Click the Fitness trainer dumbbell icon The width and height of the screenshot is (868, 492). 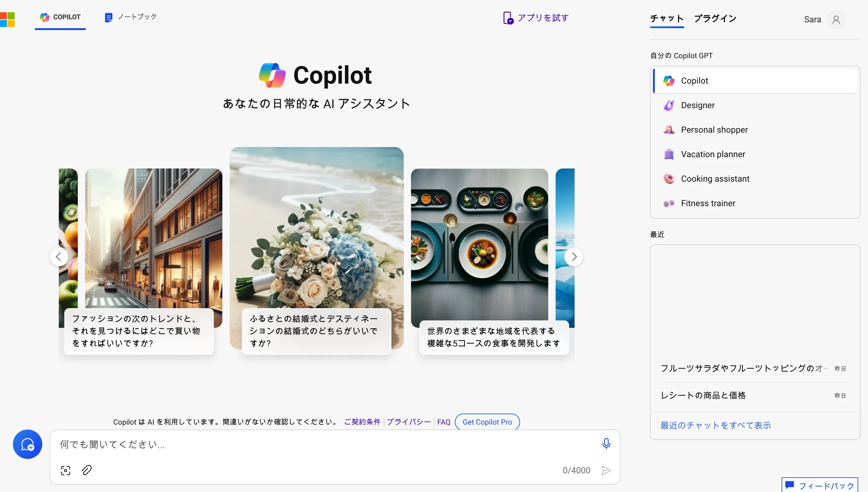669,203
